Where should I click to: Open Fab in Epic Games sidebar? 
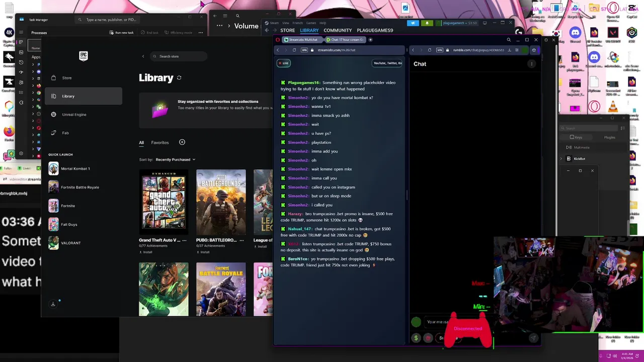(65, 133)
